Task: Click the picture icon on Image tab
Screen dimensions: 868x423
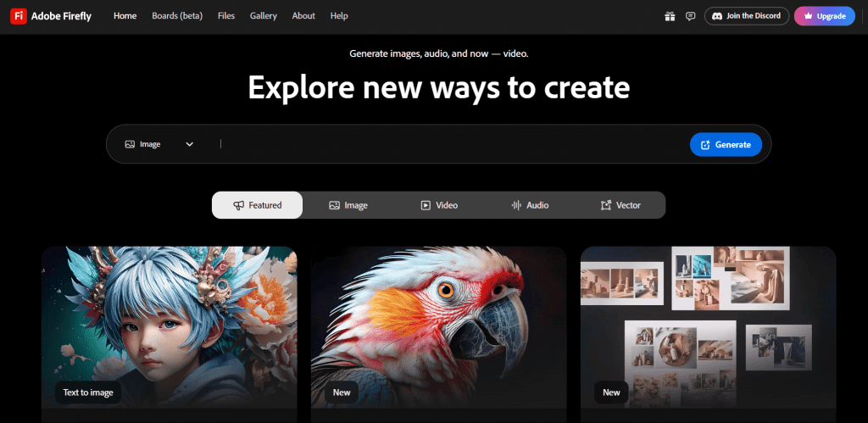Action: (334, 205)
